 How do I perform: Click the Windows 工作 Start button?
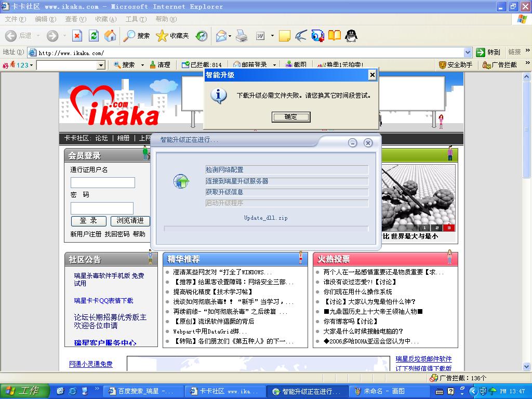pos(25,391)
